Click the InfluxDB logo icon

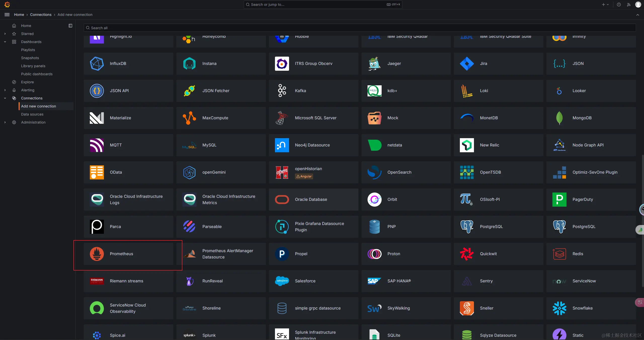[97, 64]
